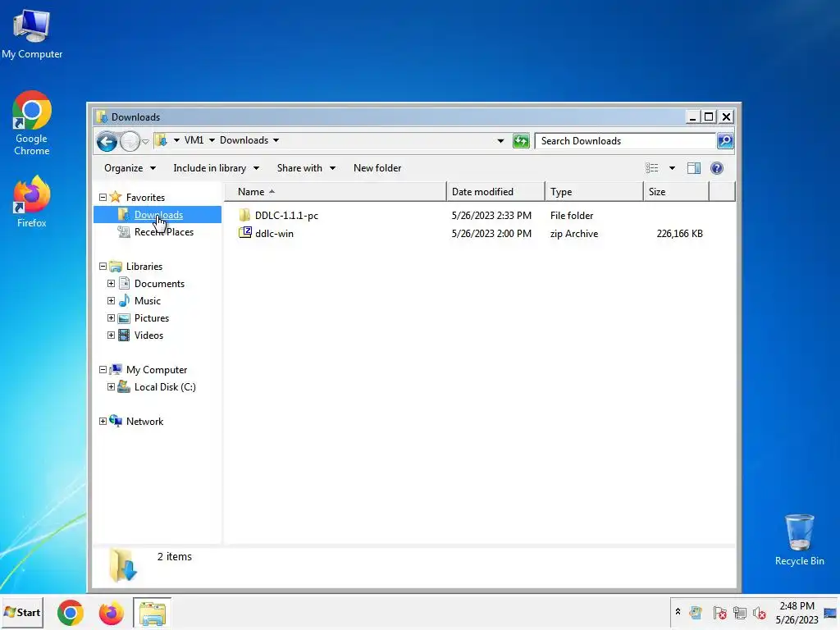Open the recent pages dropdown beside Forward
This screenshot has width=840, height=630.
(145, 142)
